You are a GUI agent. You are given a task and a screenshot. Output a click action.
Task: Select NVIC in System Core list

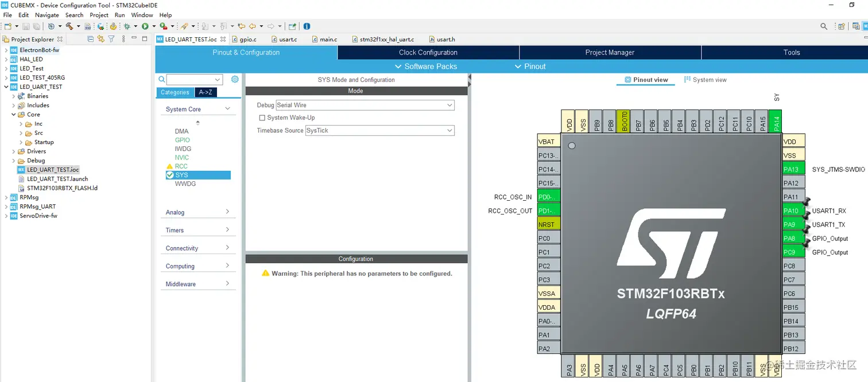coord(182,157)
